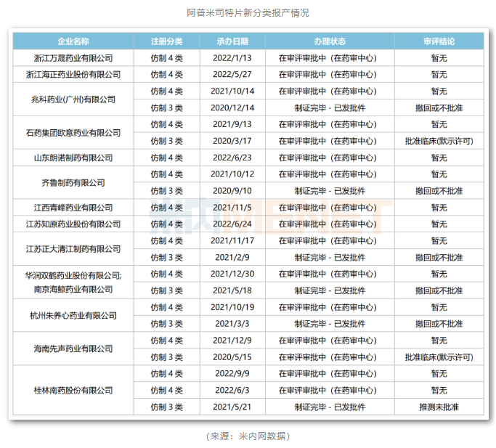
Task: Click the company cell 齐鲁制药有限公司
Action: tap(73, 182)
